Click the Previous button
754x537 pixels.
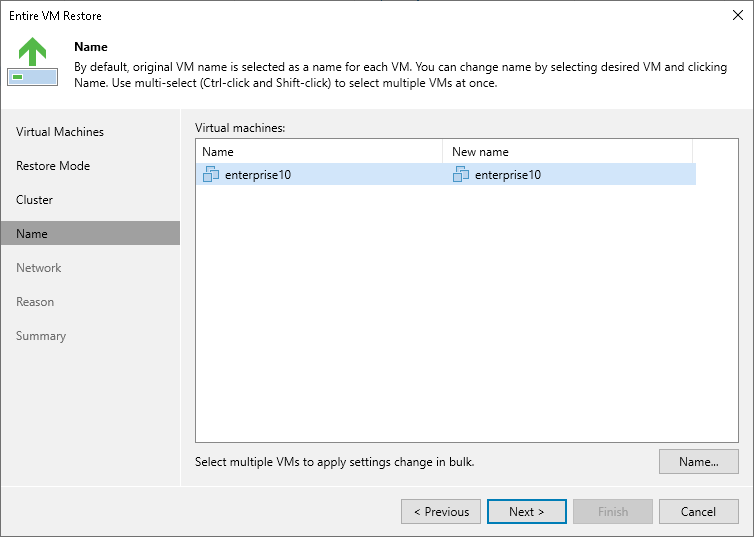point(441,512)
